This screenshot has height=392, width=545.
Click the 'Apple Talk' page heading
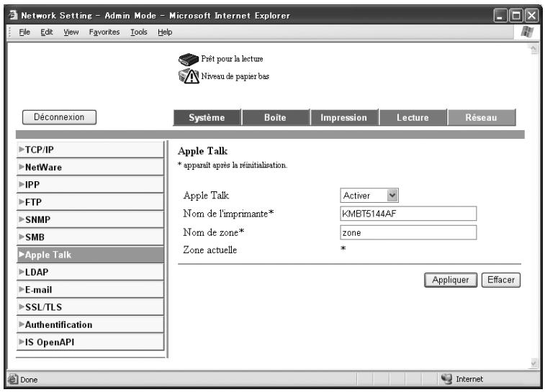point(202,151)
